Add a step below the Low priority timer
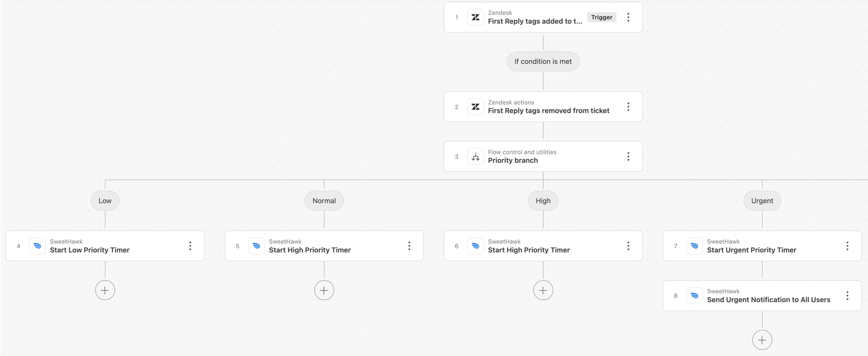This screenshot has width=868, height=356. point(105,290)
